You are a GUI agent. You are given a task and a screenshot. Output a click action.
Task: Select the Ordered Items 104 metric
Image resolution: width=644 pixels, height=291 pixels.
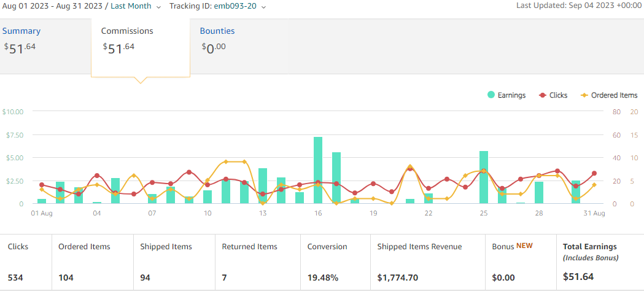[x=91, y=262]
